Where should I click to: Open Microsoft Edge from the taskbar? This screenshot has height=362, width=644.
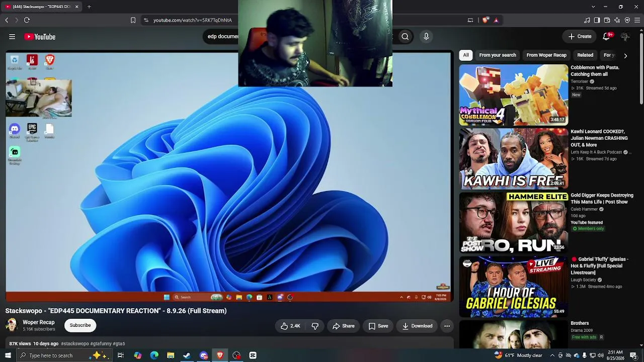coord(154,355)
